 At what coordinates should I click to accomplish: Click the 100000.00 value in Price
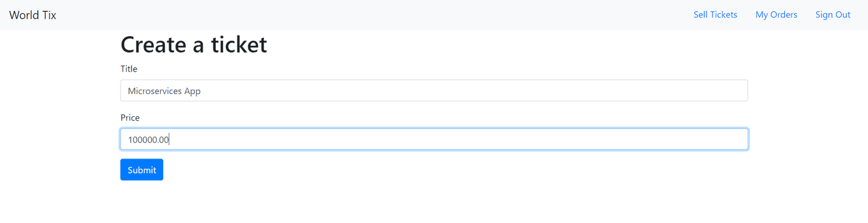[x=148, y=140]
